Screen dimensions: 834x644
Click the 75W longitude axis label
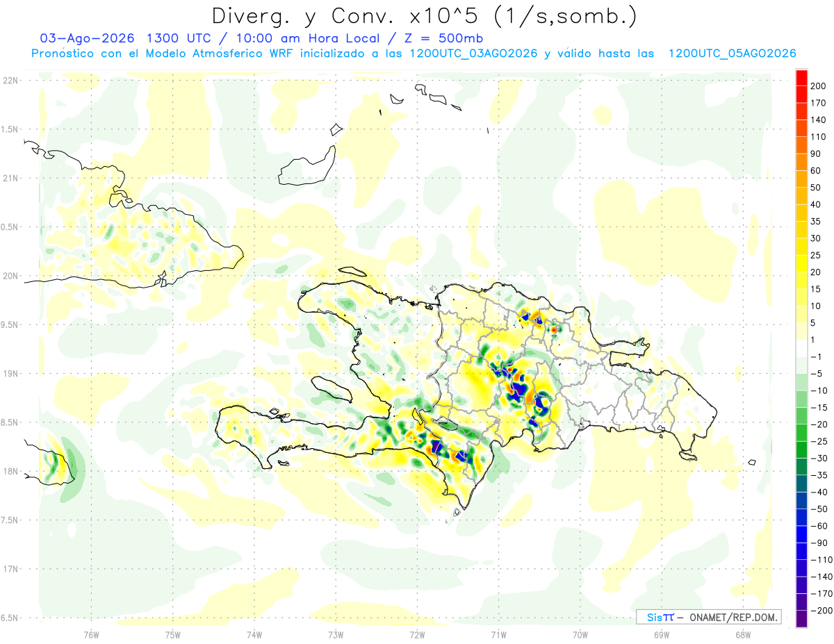(172, 634)
